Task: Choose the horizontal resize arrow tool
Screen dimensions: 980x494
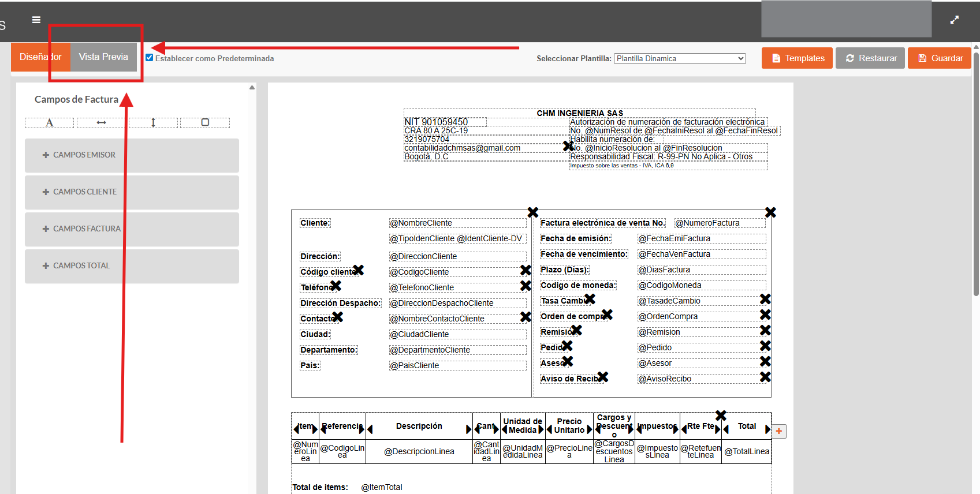Action: pos(101,122)
